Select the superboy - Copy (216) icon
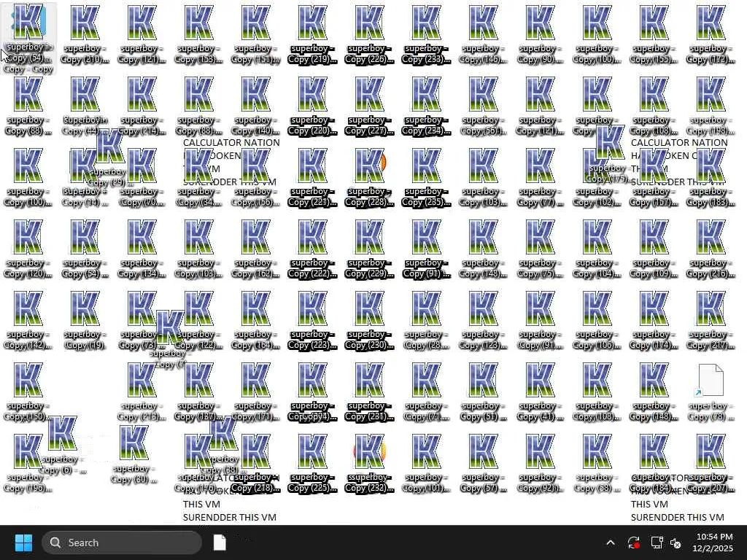 click(711, 249)
